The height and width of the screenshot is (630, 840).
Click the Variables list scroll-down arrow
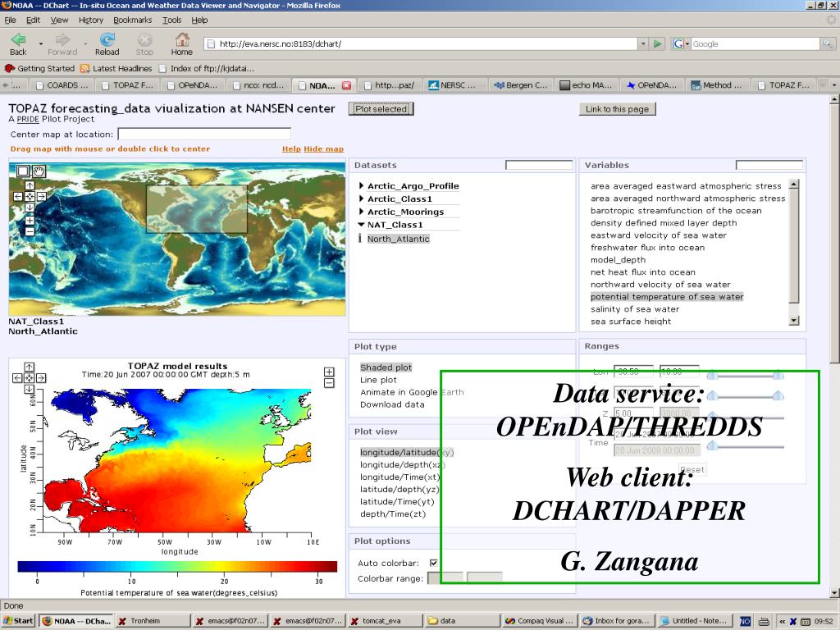(793, 321)
